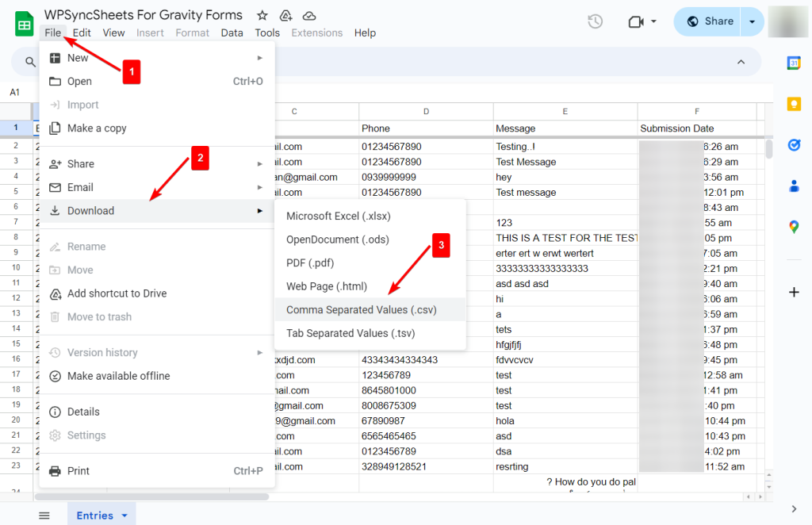
Task: Open the account avatar
Action: click(787, 21)
